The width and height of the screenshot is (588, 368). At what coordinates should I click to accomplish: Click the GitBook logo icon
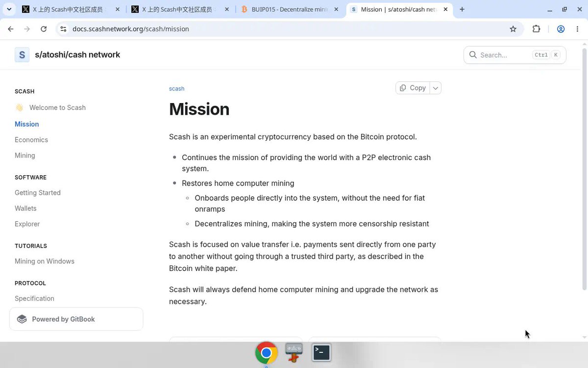[x=22, y=319]
